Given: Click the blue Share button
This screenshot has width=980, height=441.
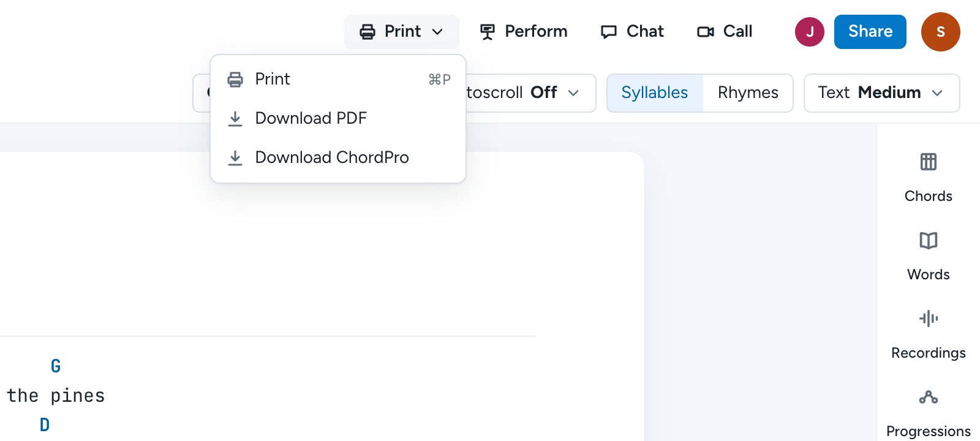Looking at the screenshot, I should tap(870, 32).
